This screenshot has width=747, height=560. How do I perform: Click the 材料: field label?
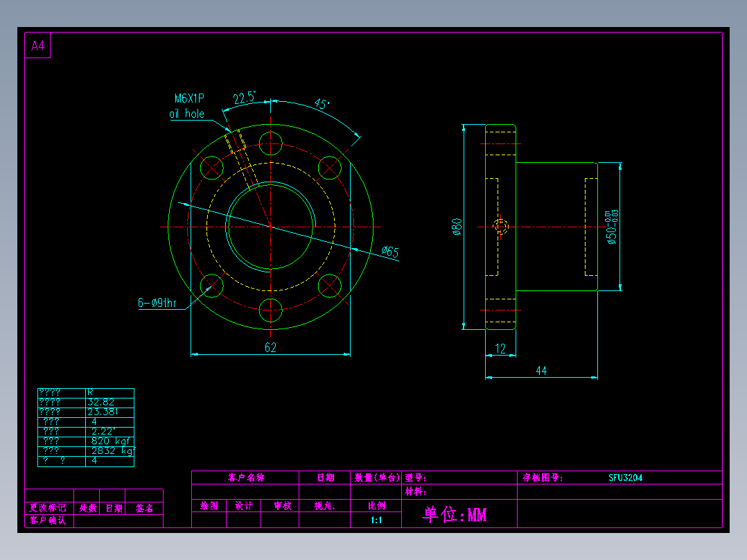[x=416, y=491]
